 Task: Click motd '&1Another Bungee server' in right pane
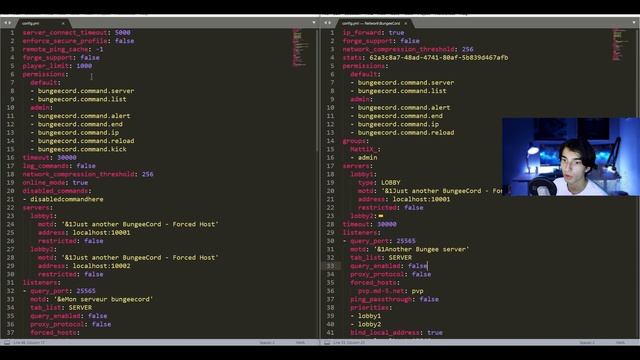(x=410, y=249)
